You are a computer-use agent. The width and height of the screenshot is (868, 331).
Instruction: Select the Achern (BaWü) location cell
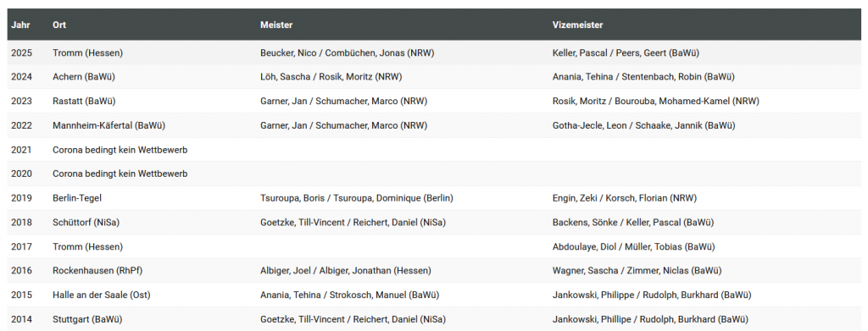pyautogui.click(x=84, y=77)
